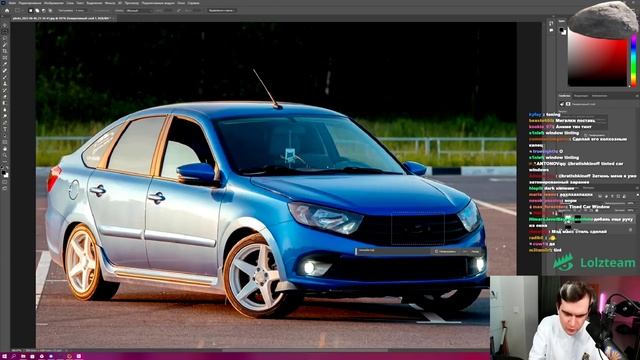Select the Crop tool
640x360 pixels.
coord(5,51)
